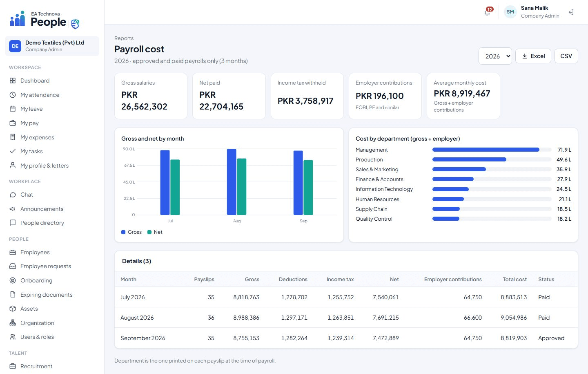The image size is (588, 374).
Task: Click the Recruitment briefcase icon
Action: tap(13, 366)
